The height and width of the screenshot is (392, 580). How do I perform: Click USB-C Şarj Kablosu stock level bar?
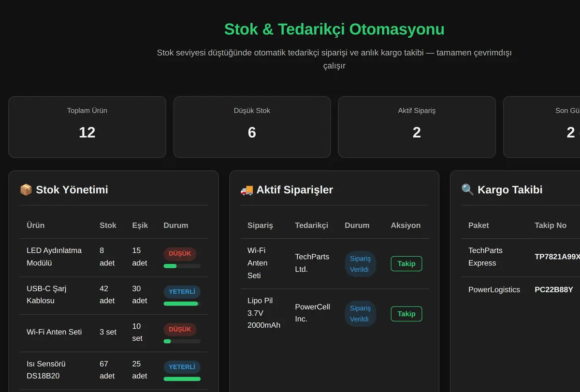pos(182,304)
